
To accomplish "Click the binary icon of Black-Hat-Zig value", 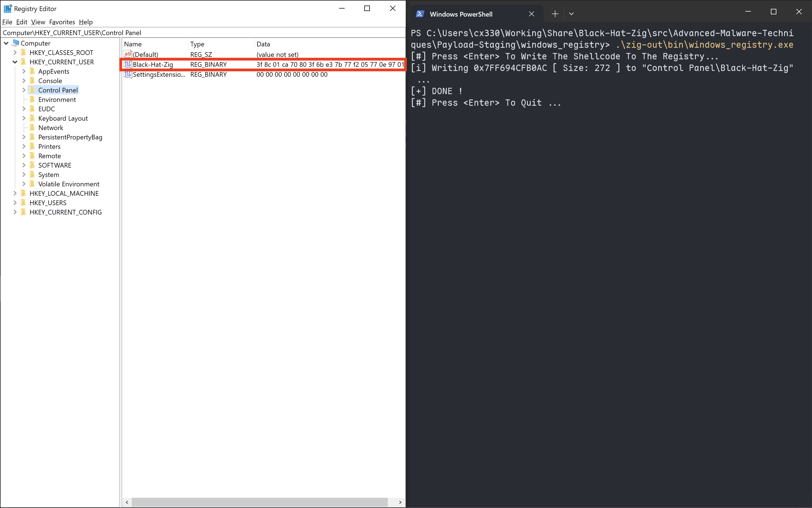I will (128, 64).
